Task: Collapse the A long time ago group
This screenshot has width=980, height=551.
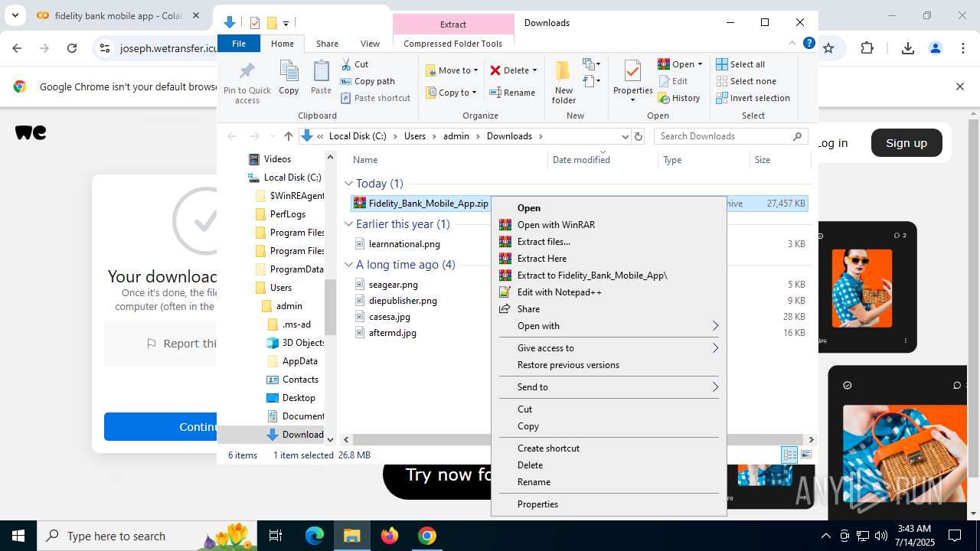Action: [x=348, y=265]
